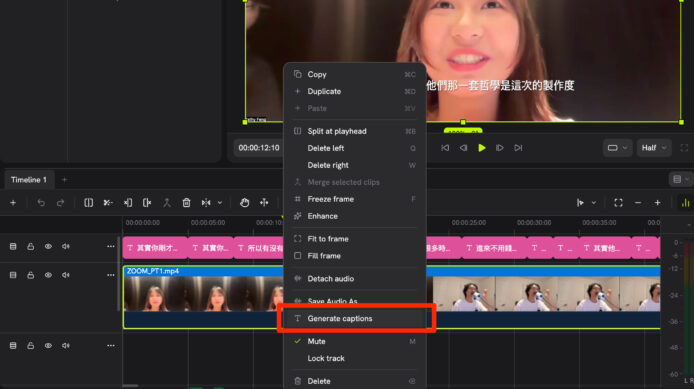Zoom out the timeline with minus
Screen dimensions: 694x389
coord(638,203)
